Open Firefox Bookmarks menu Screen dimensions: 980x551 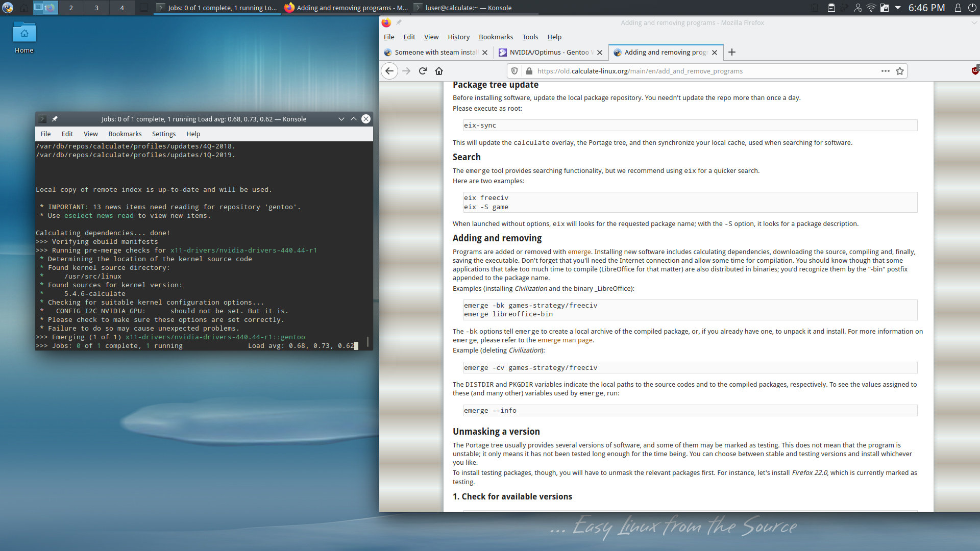click(x=496, y=37)
